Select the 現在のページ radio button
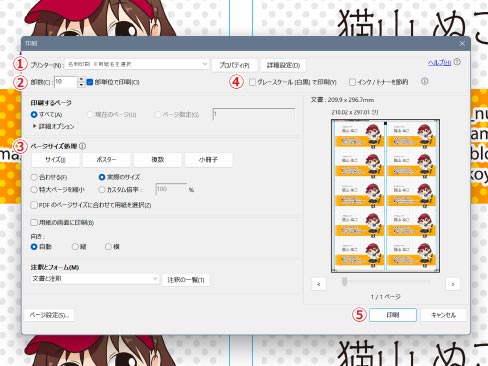Screen dimensions: 488x366 [x=90, y=115]
